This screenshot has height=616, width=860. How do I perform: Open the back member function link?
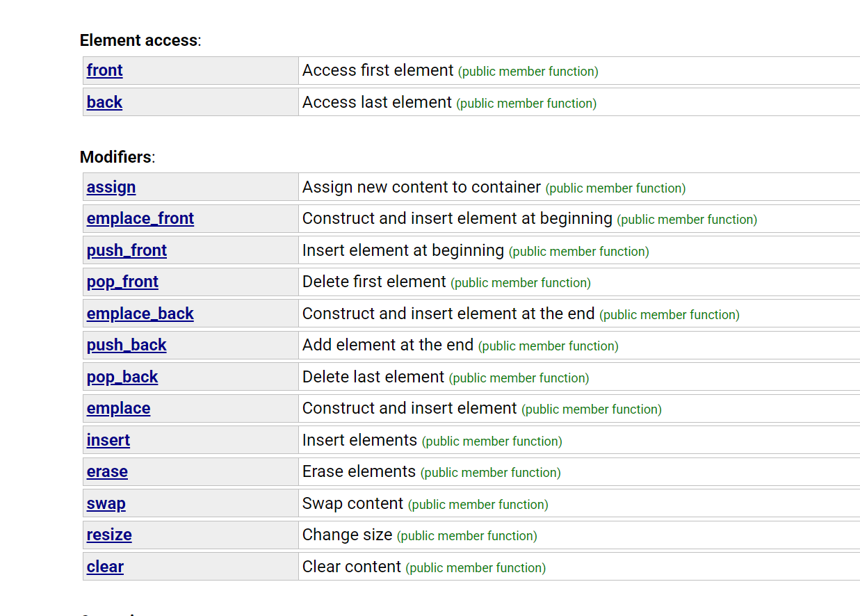coord(104,103)
